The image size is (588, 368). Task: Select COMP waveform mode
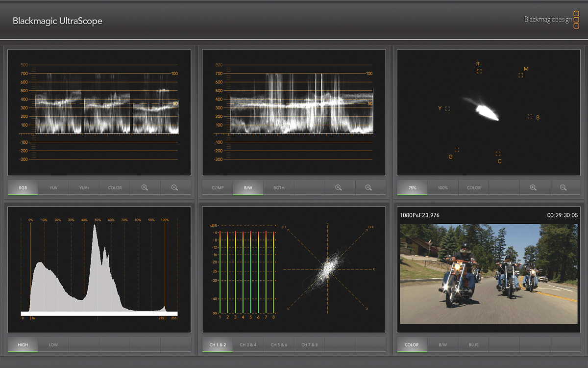(x=218, y=187)
